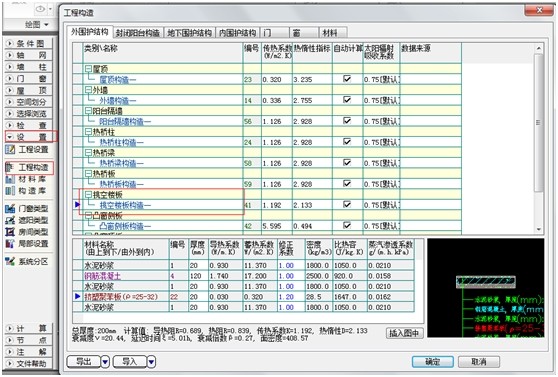This screenshot has height=377, width=558.
Task: Switch to 窗 tab
Action: click(304, 33)
